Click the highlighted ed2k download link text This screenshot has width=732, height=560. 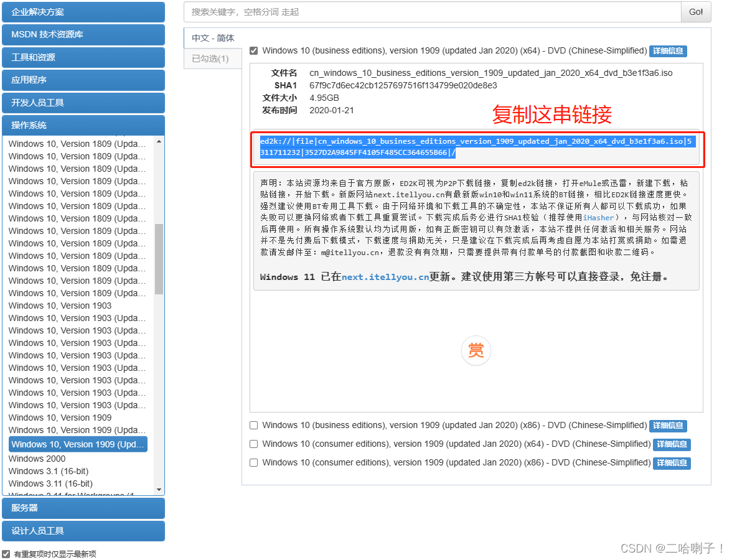pyautogui.click(x=476, y=147)
